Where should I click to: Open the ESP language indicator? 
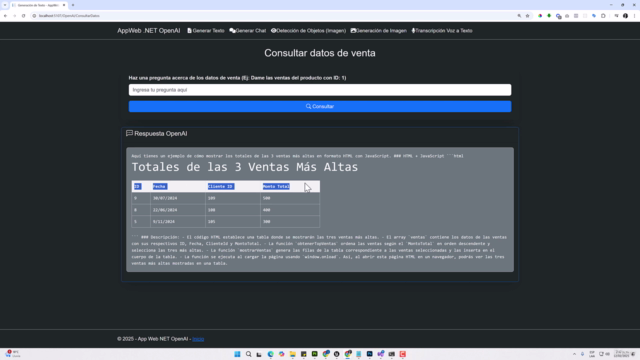coord(592,354)
